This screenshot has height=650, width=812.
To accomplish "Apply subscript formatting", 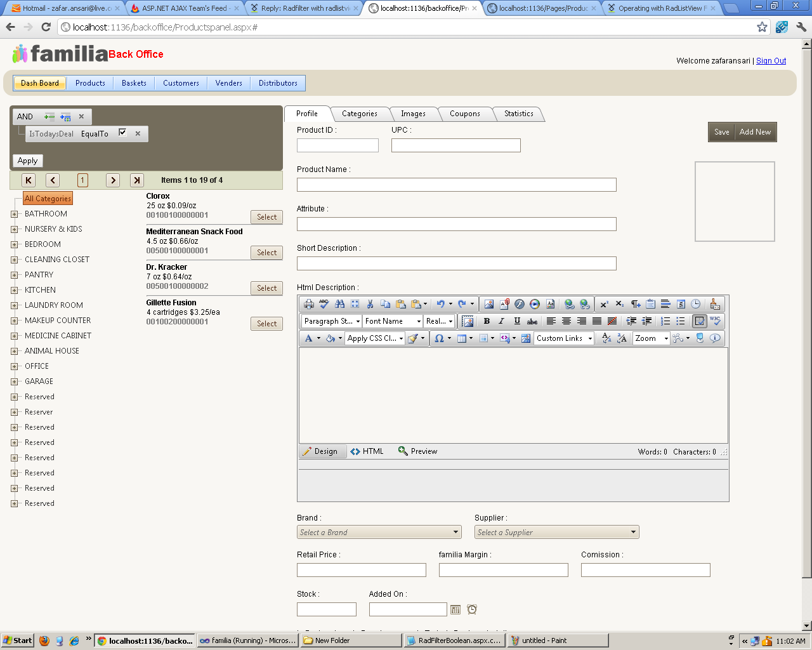I will 620,304.
